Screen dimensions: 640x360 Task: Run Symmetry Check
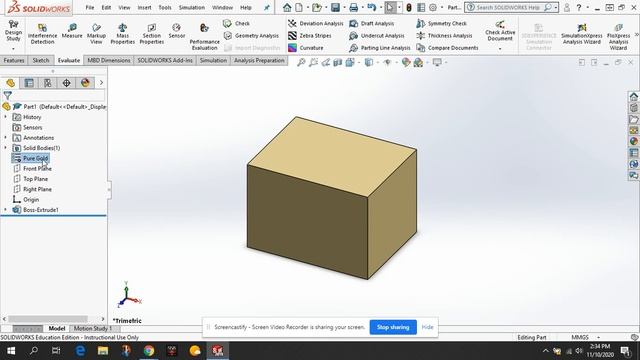point(441,24)
